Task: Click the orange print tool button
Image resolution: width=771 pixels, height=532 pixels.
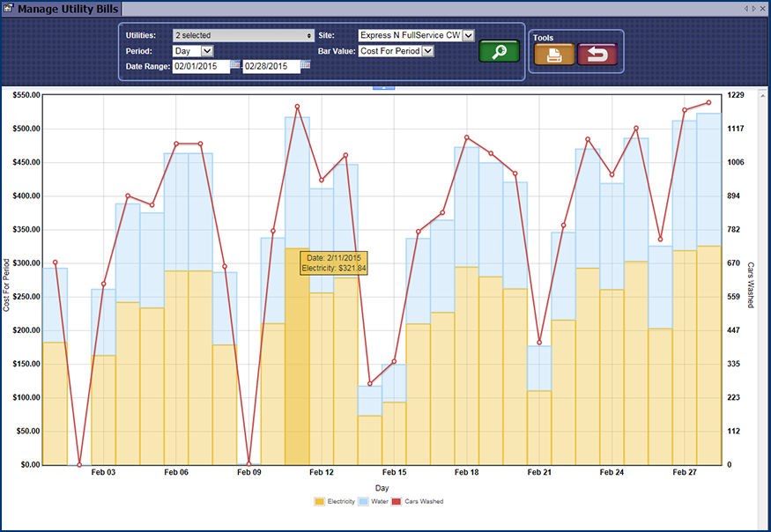Action: coord(553,55)
